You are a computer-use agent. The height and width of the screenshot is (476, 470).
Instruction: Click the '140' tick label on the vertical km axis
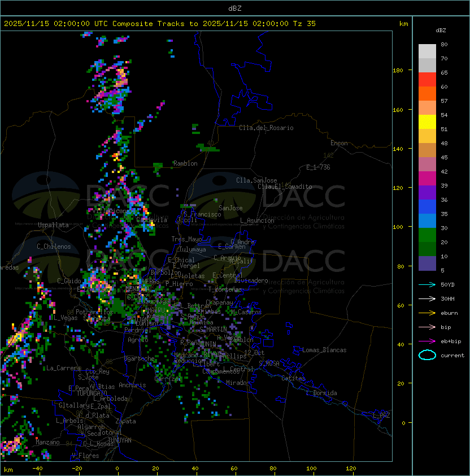[x=398, y=149]
